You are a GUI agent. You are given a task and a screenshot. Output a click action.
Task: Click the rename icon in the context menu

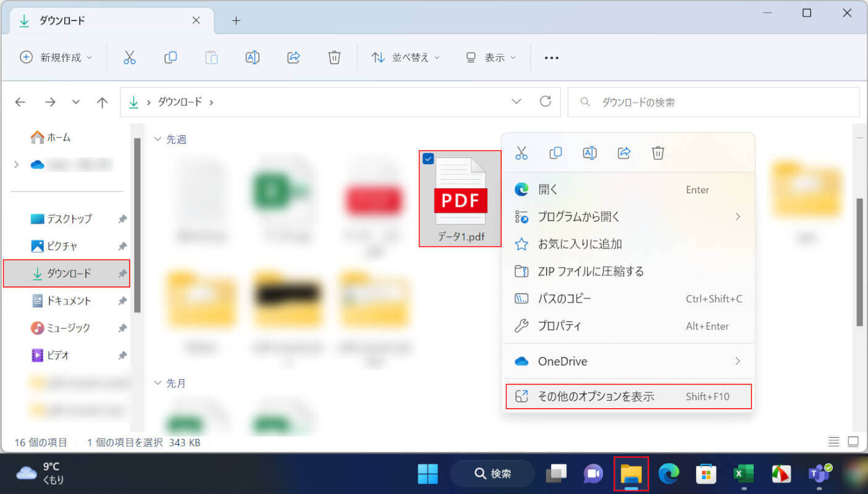(x=590, y=153)
